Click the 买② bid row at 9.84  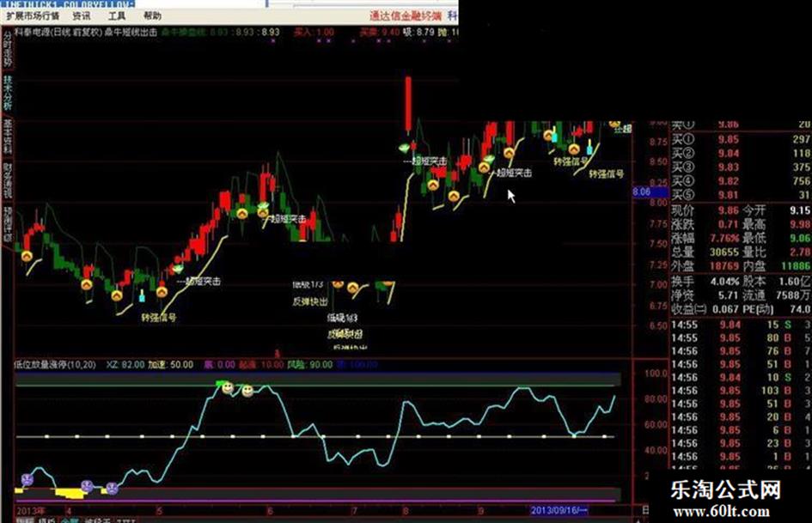(741, 153)
